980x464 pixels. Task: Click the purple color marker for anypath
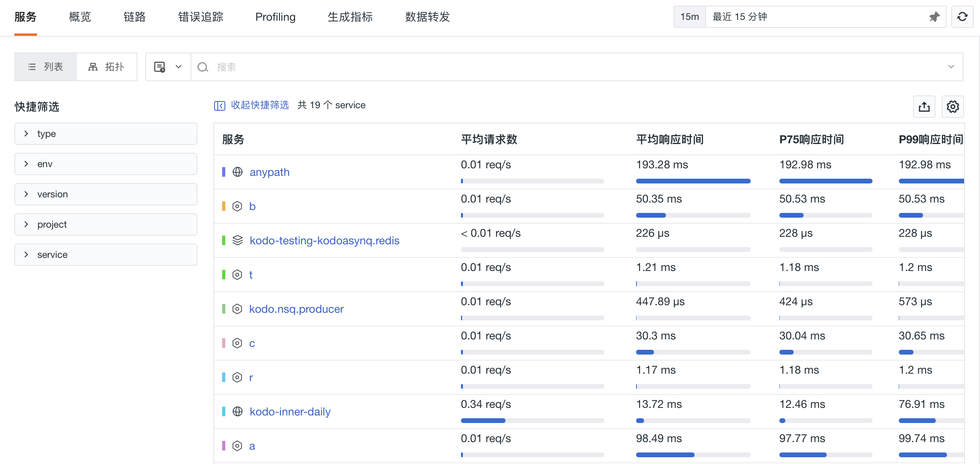click(224, 172)
